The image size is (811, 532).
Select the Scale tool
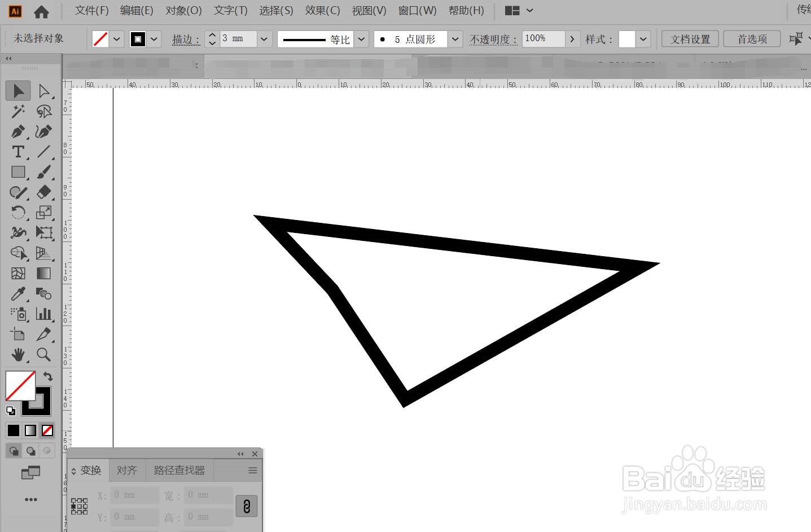click(43, 213)
